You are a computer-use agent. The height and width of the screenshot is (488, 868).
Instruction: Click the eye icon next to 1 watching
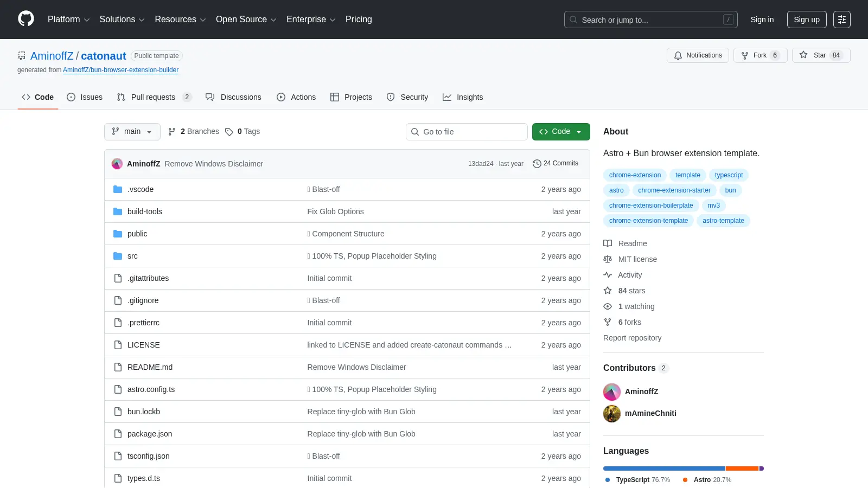[x=608, y=306]
